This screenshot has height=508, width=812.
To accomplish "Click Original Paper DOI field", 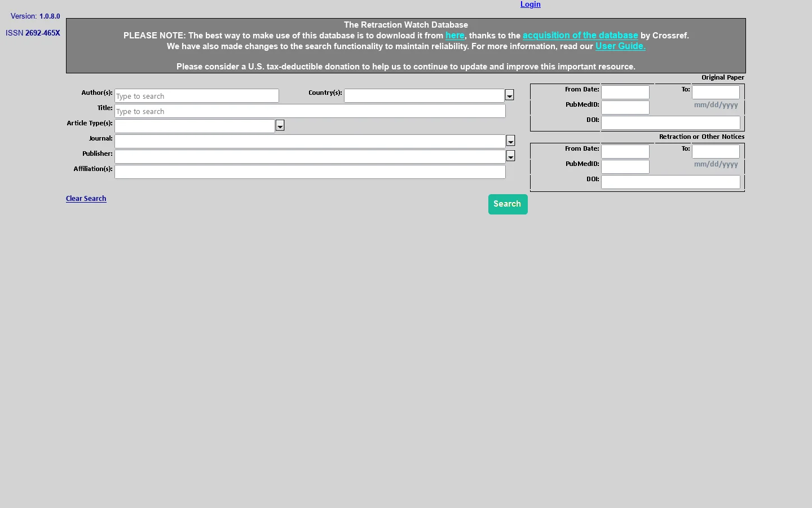I will [670, 123].
